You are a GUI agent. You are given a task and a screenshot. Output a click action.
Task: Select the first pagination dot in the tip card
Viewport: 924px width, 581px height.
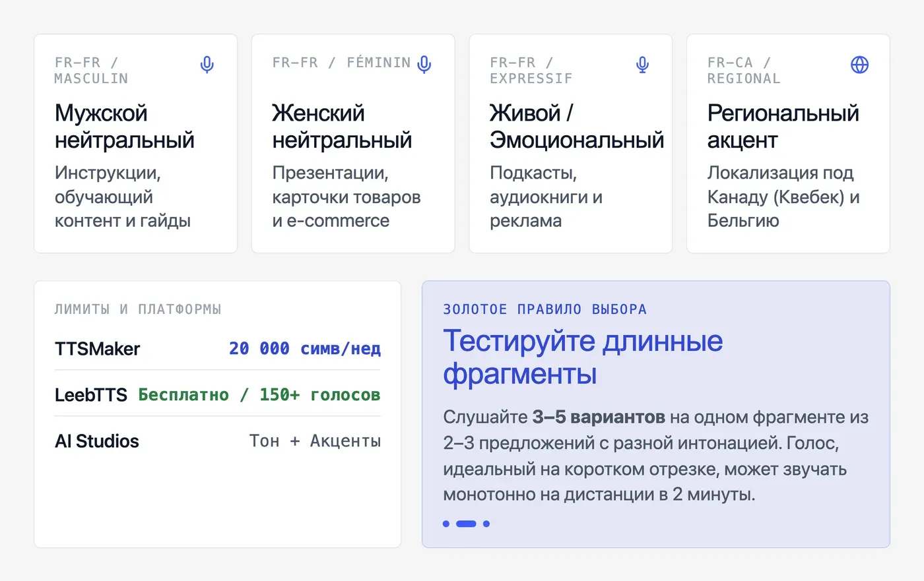tap(446, 524)
